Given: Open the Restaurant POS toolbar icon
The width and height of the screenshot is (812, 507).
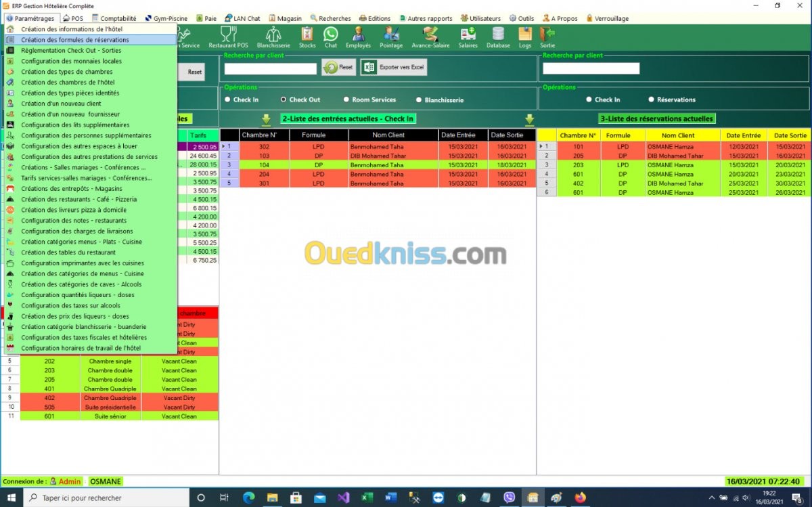Looking at the screenshot, I should click(228, 37).
